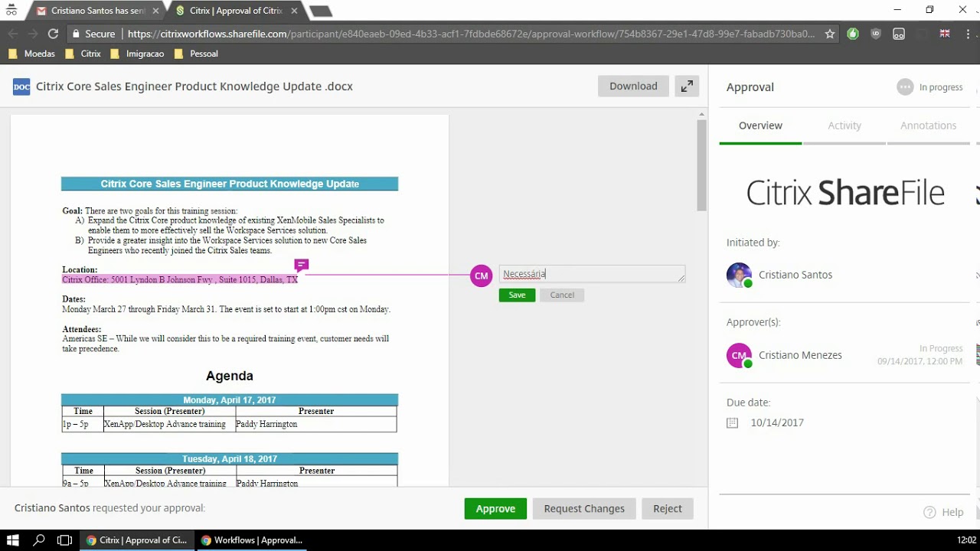Image resolution: width=980 pixels, height=551 pixels.
Task: Cancel the annotation comment
Action: (x=562, y=295)
